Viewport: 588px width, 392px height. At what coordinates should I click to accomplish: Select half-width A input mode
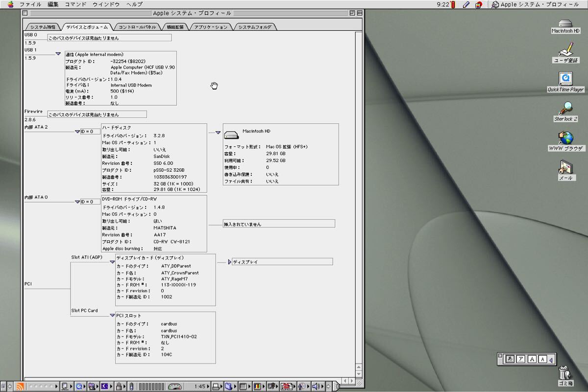click(542, 359)
